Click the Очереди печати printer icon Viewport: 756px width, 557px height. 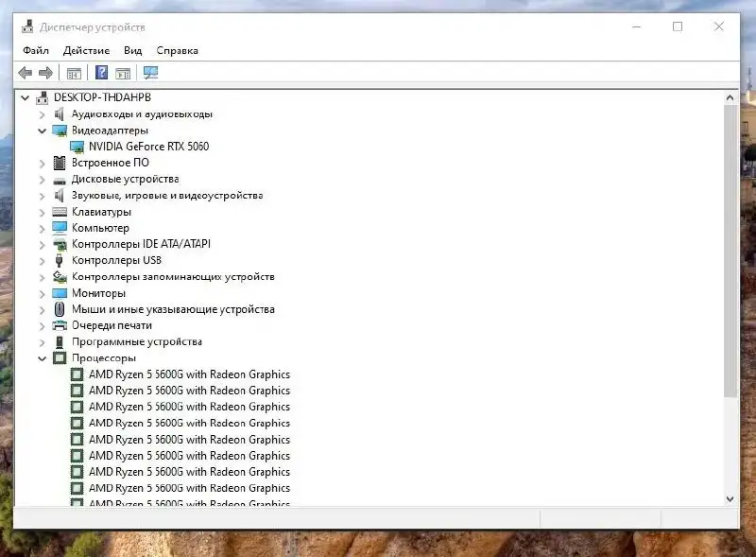click(x=60, y=325)
